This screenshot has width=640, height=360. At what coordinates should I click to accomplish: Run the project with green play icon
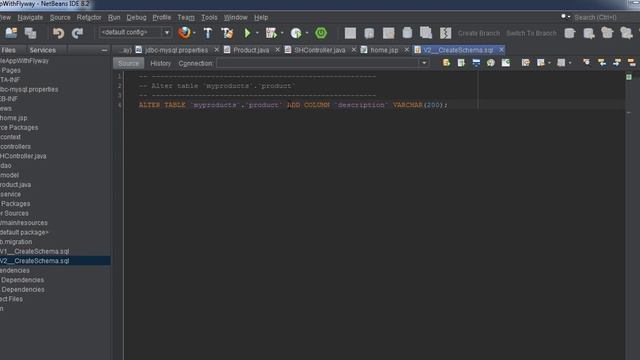click(247, 33)
